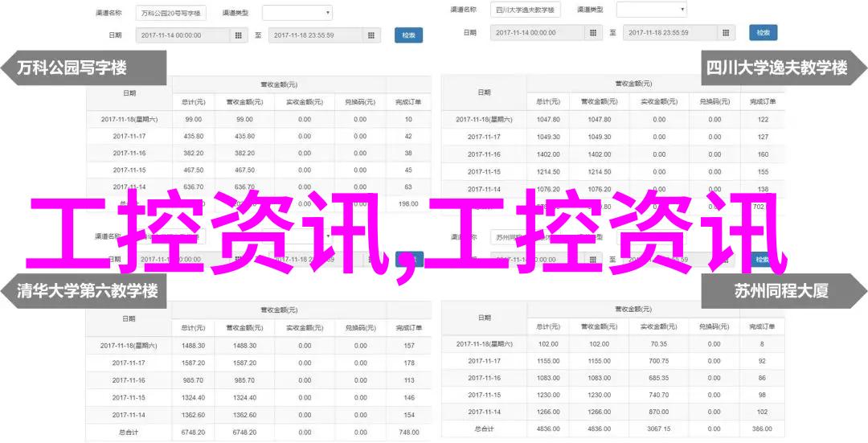868x443 pixels.
Task: Click order count 122 in 四川大学逸夫教学楼 table
Action: (x=763, y=119)
